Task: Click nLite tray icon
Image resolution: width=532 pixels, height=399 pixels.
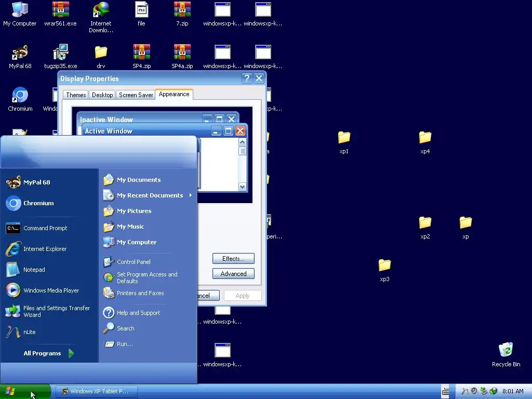Action: pos(465,391)
